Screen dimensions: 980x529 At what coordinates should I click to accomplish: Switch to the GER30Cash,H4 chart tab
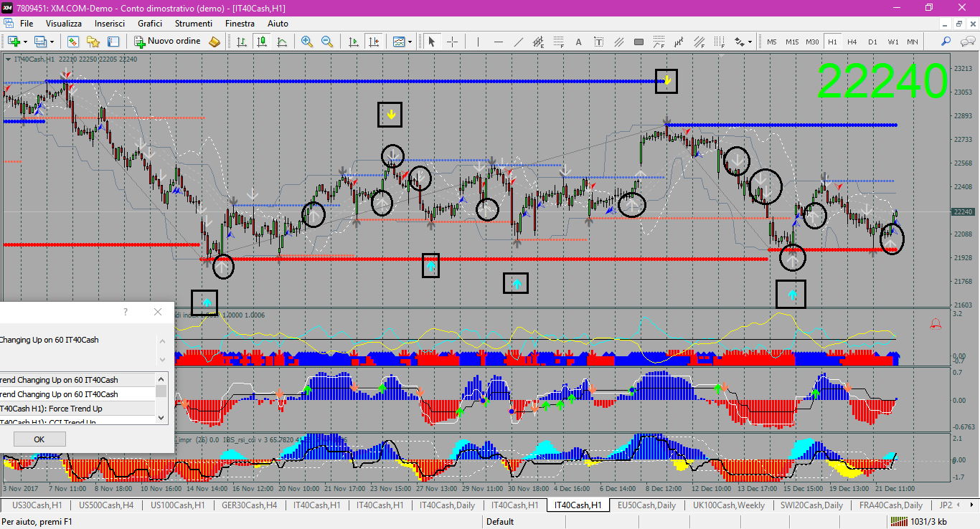click(x=250, y=505)
